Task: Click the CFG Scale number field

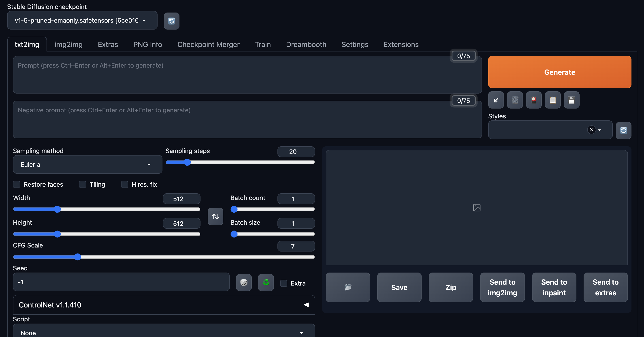Action: 296,246
